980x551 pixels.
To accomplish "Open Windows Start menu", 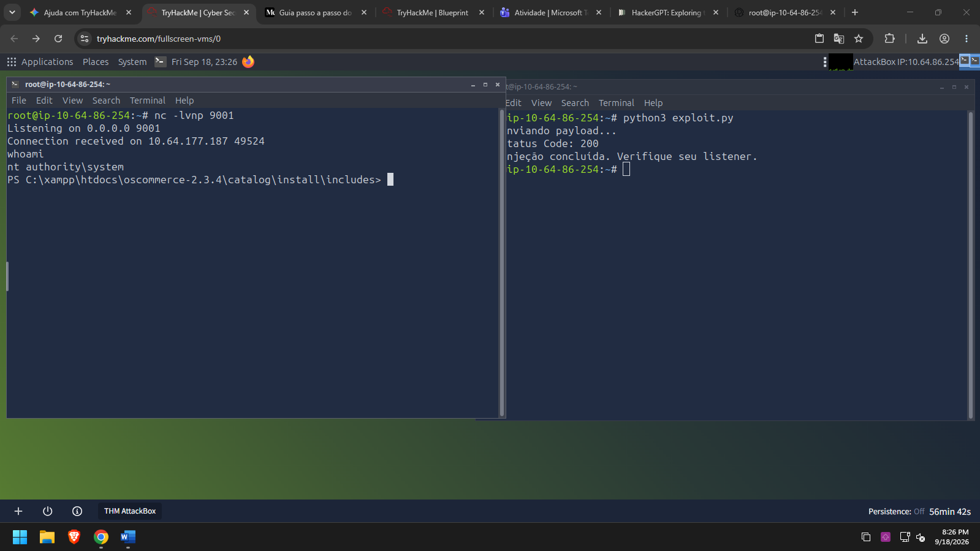I will 20,537.
